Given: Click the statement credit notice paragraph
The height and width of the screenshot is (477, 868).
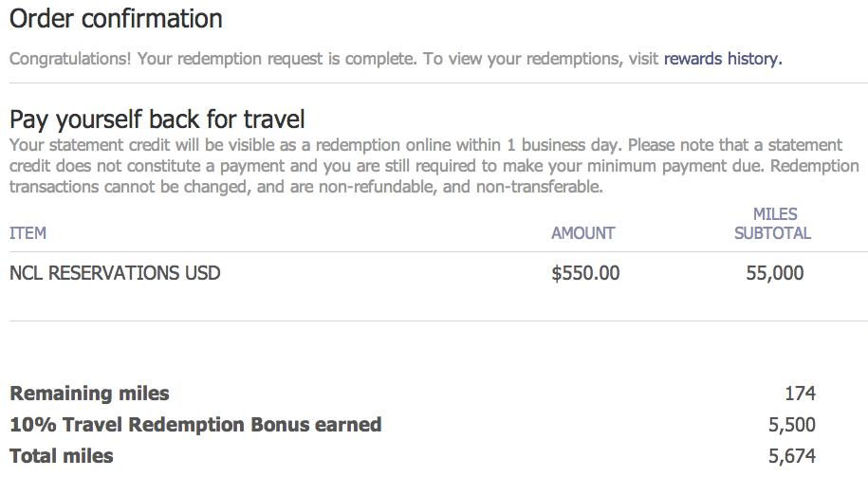Looking at the screenshot, I should [425, 166].
